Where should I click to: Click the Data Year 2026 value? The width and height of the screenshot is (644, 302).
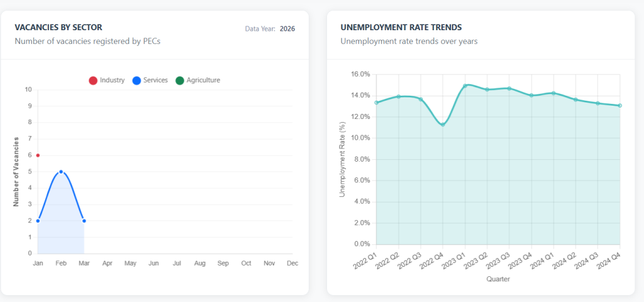(x=287, y=28)
